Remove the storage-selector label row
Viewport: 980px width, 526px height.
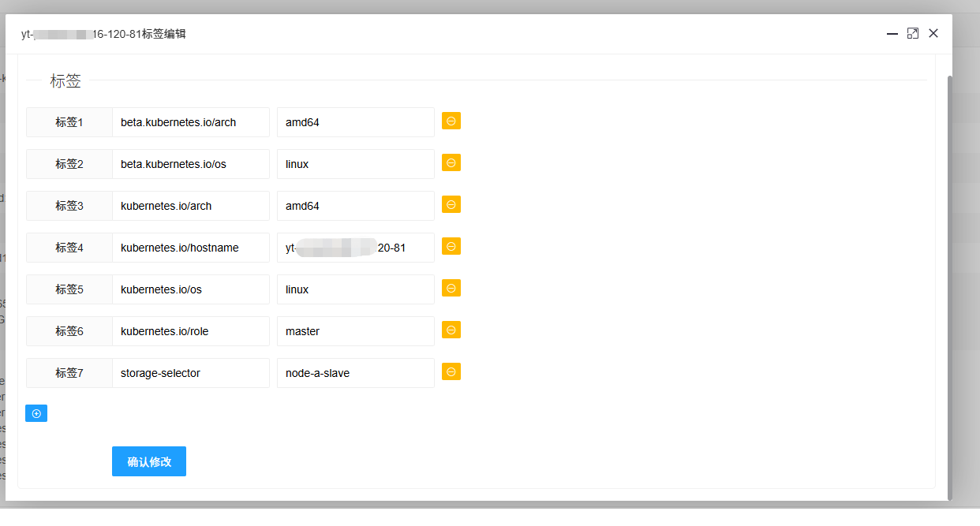pyautogui.click(x=451, y=371)
